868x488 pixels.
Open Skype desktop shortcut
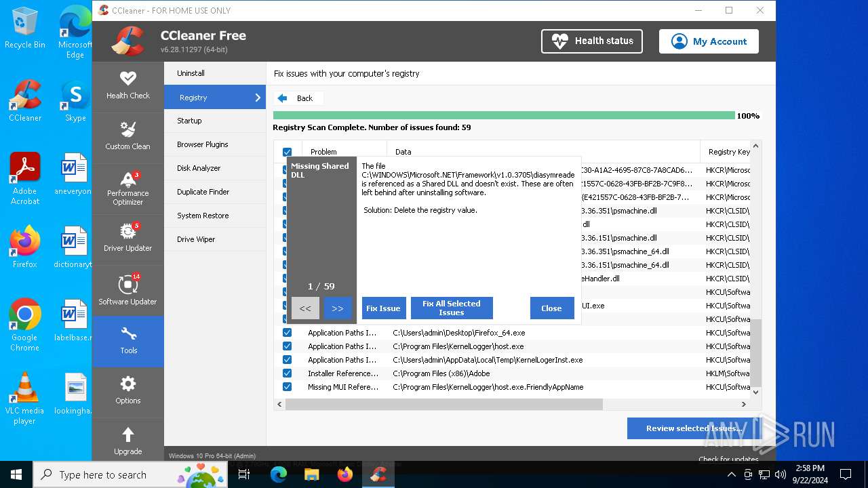[x=75, y=100]
